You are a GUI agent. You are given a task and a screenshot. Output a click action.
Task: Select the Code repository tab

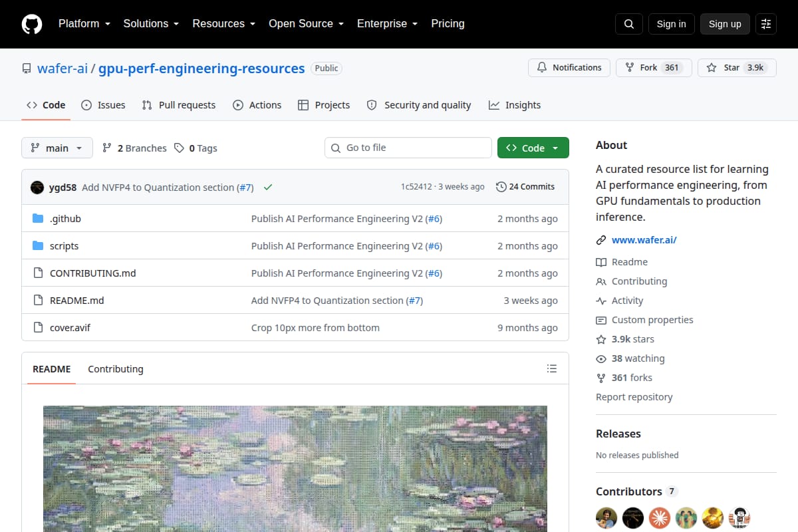tap(46, 105)
